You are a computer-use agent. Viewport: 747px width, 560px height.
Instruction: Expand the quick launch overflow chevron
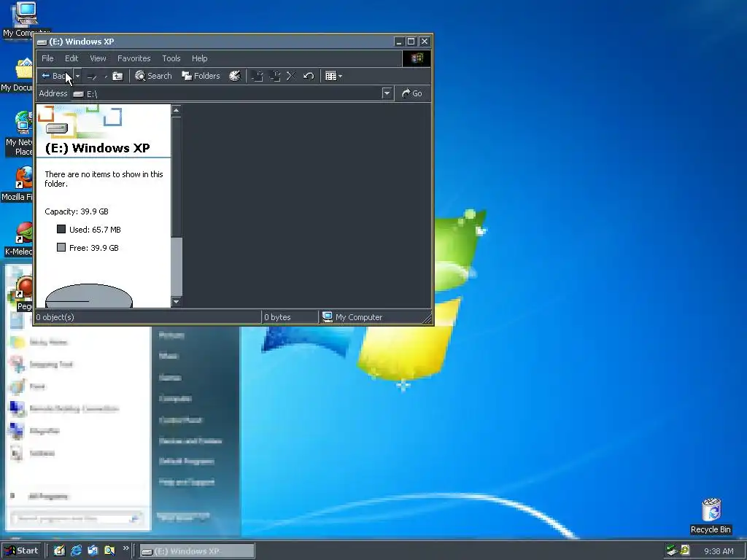pos(125,548)
